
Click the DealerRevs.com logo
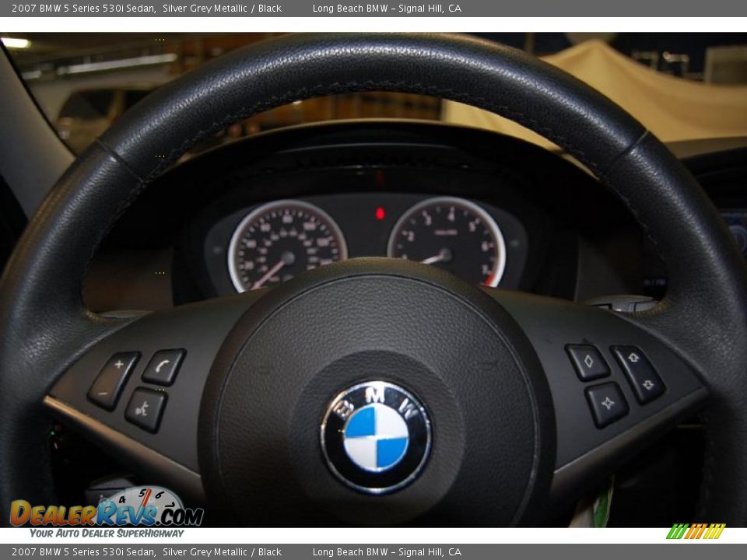(x=107, y=508)
